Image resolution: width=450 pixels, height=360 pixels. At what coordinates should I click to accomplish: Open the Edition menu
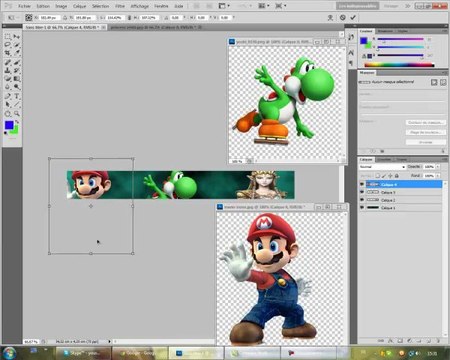pyautogui.click(x=43, y=6)
